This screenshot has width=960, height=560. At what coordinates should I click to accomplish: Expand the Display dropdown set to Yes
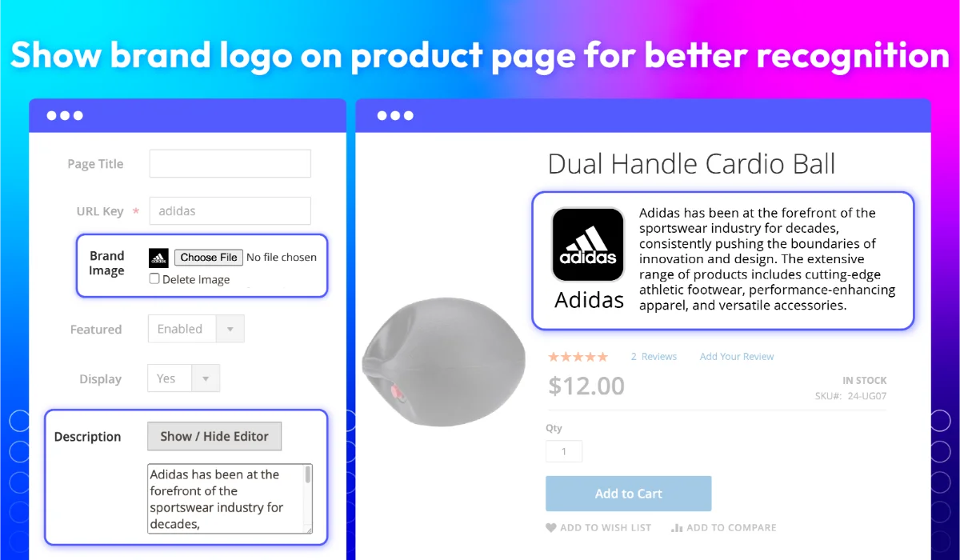(183, 378)
